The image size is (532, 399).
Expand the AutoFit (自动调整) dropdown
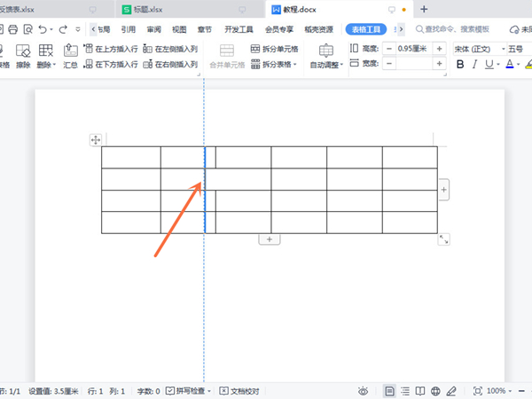[326, 66]
